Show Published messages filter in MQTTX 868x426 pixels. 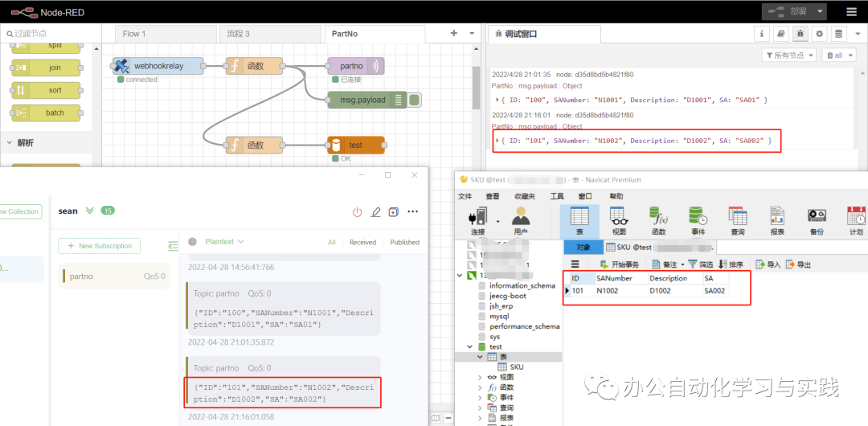[404, 242]
